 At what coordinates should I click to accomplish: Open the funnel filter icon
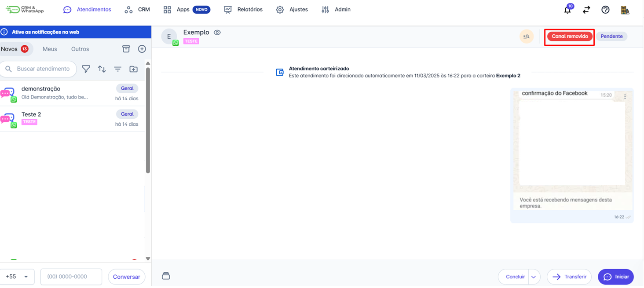[x=86, y=69]
